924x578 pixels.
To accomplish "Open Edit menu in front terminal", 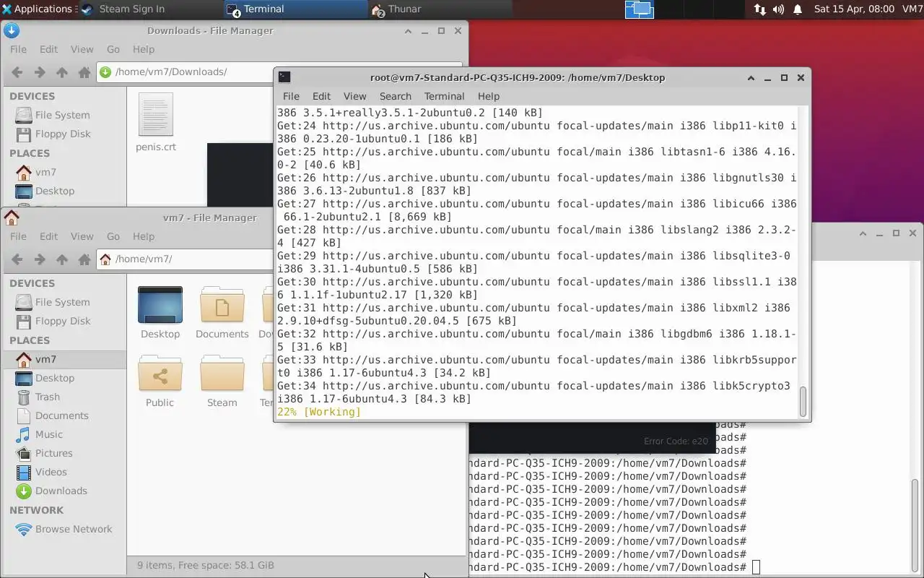I will tap(321, 96).
